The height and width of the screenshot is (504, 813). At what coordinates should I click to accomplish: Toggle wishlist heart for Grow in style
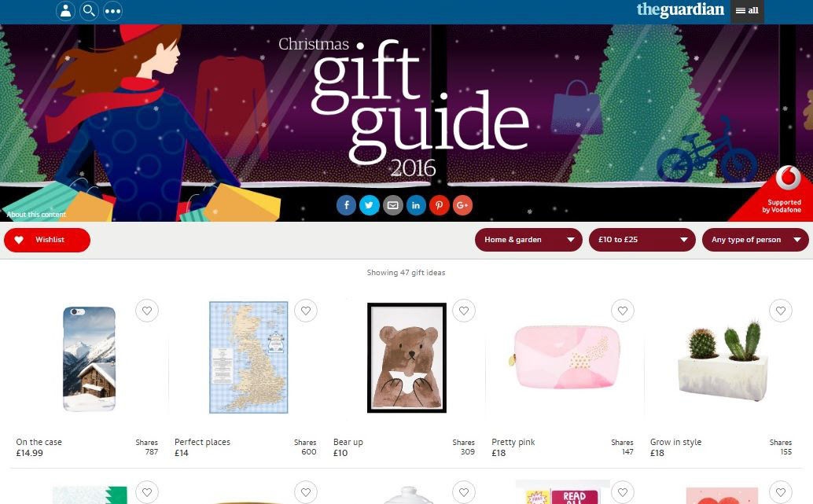click(x=781, y=311)
